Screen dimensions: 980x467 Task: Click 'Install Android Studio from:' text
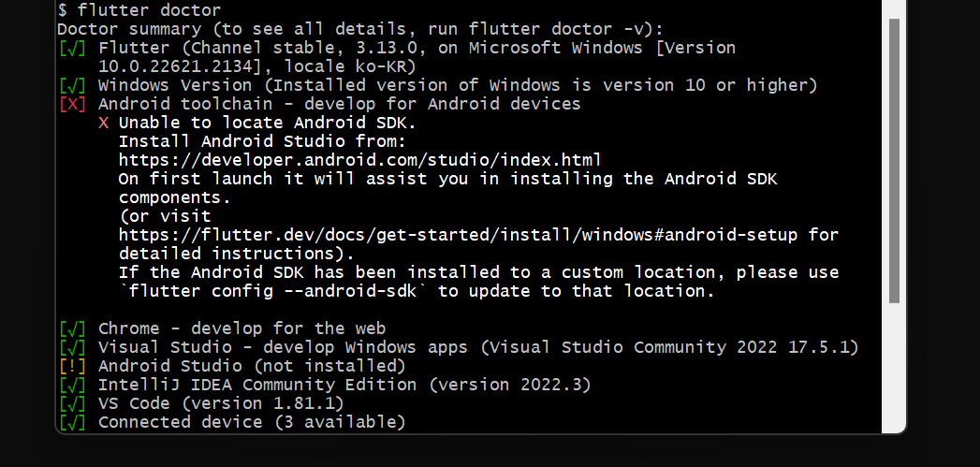click(x=262, y=141)
